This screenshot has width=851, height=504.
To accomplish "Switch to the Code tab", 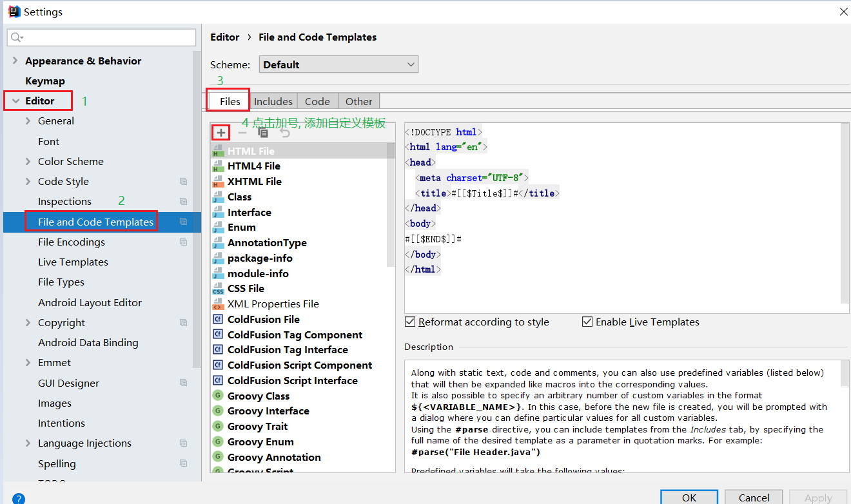I will click(317, 101).
